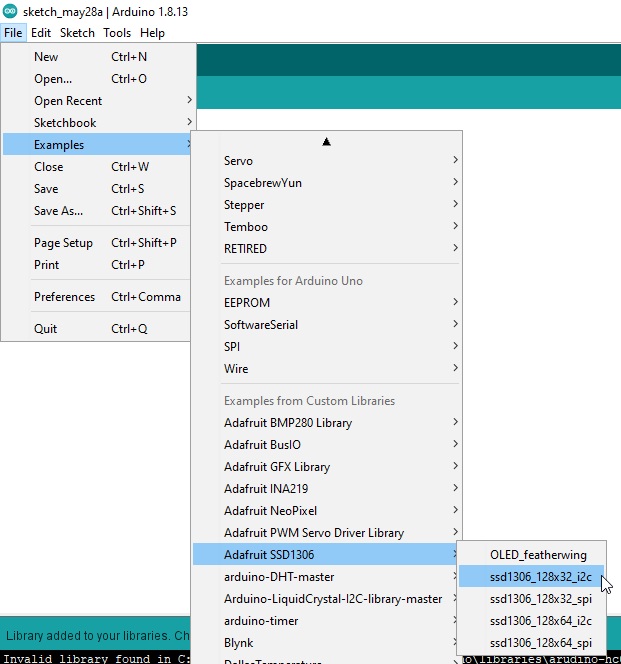Expand the Servo examples
This screenshot has height=664, width=621.
coord(327,161)
